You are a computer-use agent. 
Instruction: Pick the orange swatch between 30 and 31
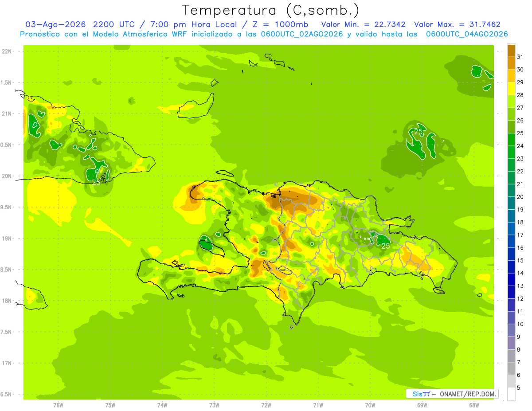(x=511, y=63)
